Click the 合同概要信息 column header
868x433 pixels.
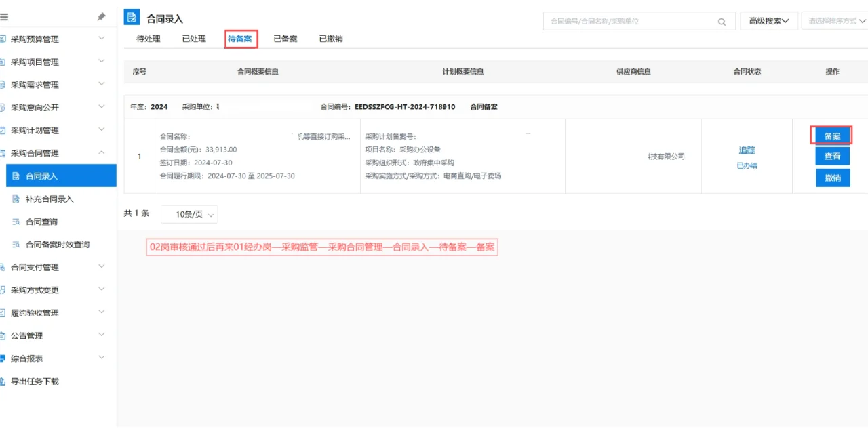click(258, 72)
